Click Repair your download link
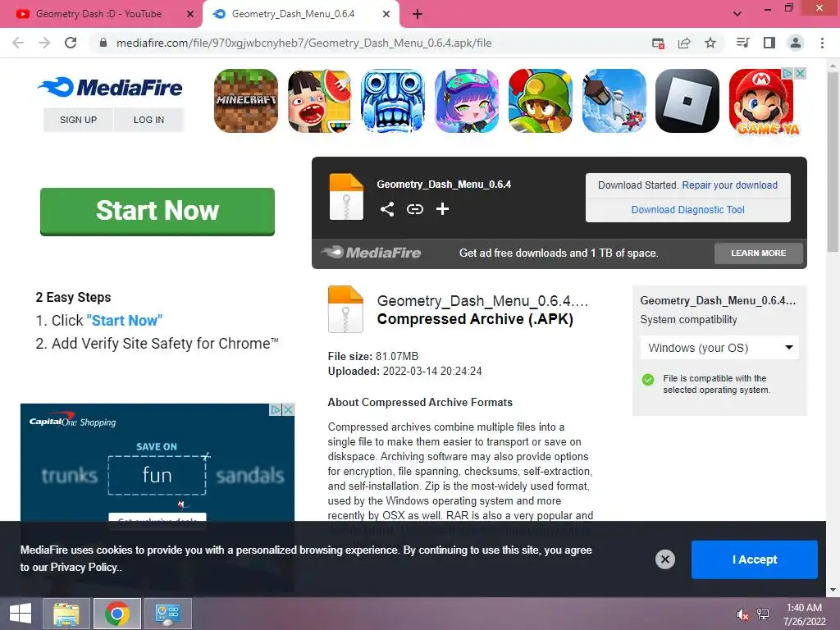The width and height of the screenshot is (840, 630). pyautogui.click(x=729, y=185)
